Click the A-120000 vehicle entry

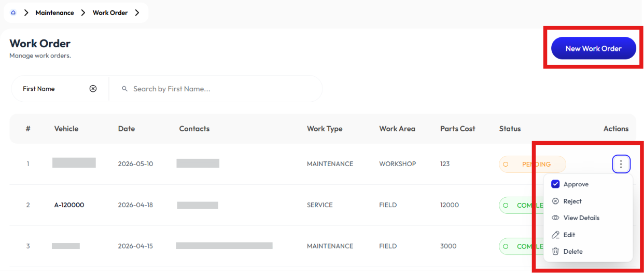click(69, 205)
